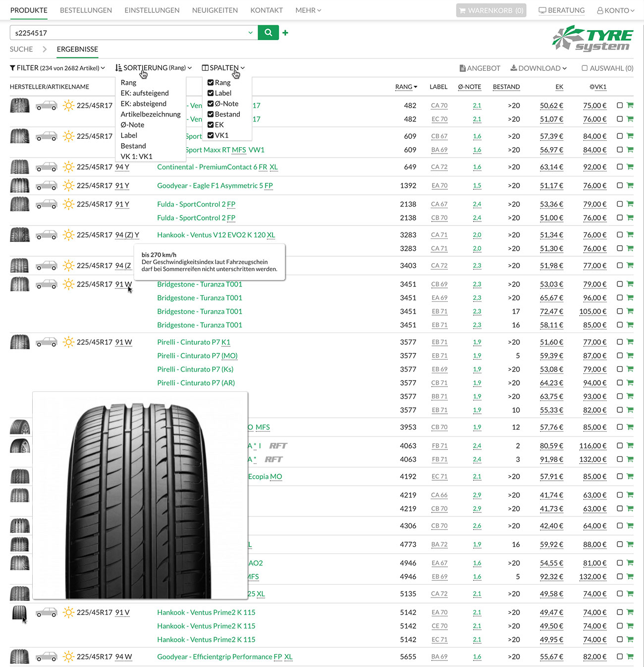Open the DOWNLOAD dropdown
The width and height of the screenshot is (644, 667).
(x=538, y=68)
